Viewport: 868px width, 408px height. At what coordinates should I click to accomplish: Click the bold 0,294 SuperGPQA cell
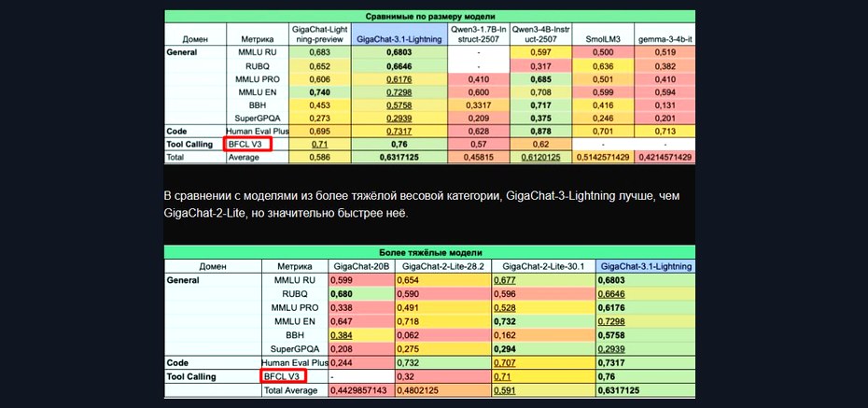coord(543,349)
